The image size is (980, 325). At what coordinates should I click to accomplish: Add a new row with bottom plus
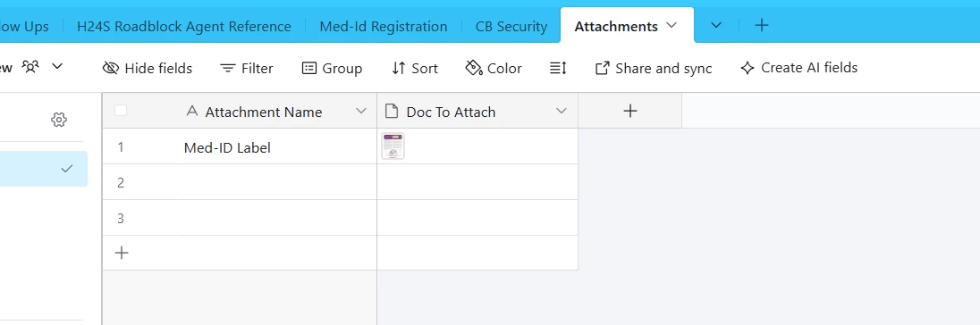pyautogui.click(x=122, y=253)
